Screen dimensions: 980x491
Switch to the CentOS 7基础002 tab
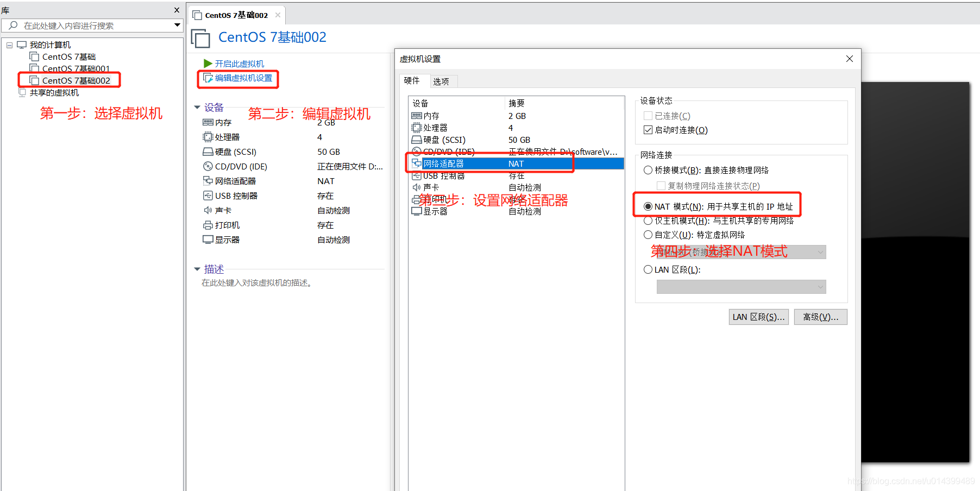(x=236, y=15)
